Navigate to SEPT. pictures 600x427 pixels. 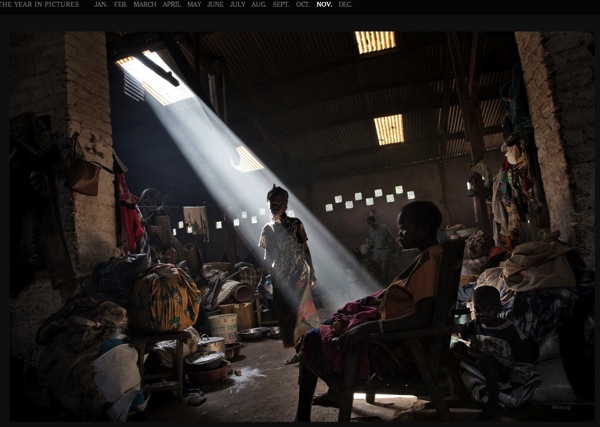tap(281, 5)
